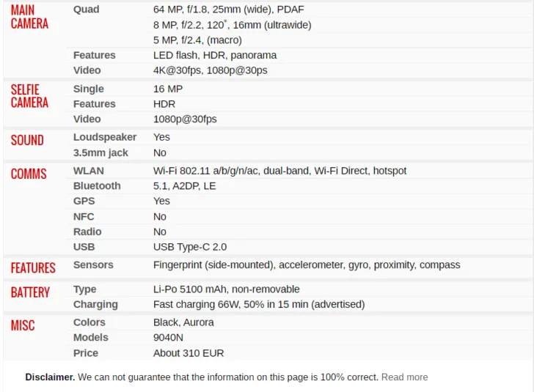
Task: Open the Quad camera spec label
Action: tap(86, 10)
